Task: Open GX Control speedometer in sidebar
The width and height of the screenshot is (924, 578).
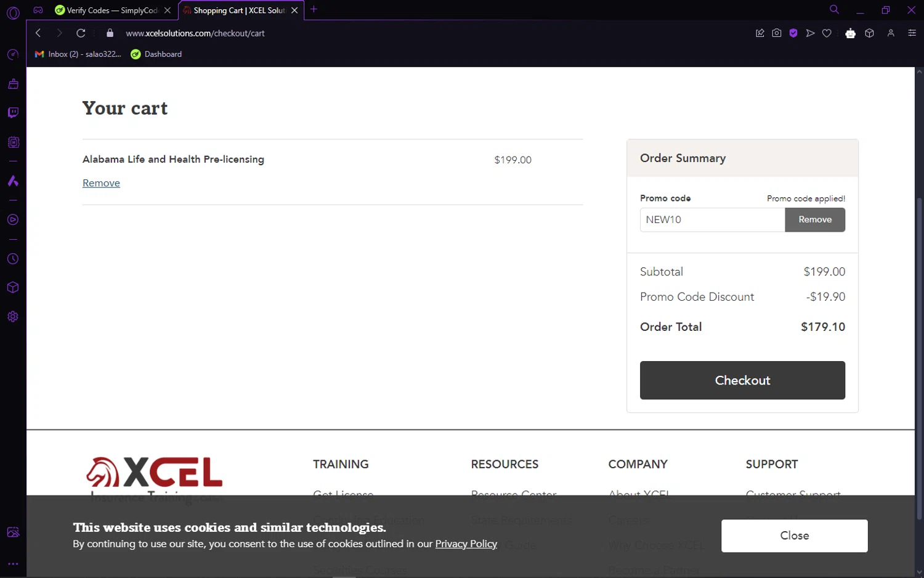Action: tap(13, 55)
